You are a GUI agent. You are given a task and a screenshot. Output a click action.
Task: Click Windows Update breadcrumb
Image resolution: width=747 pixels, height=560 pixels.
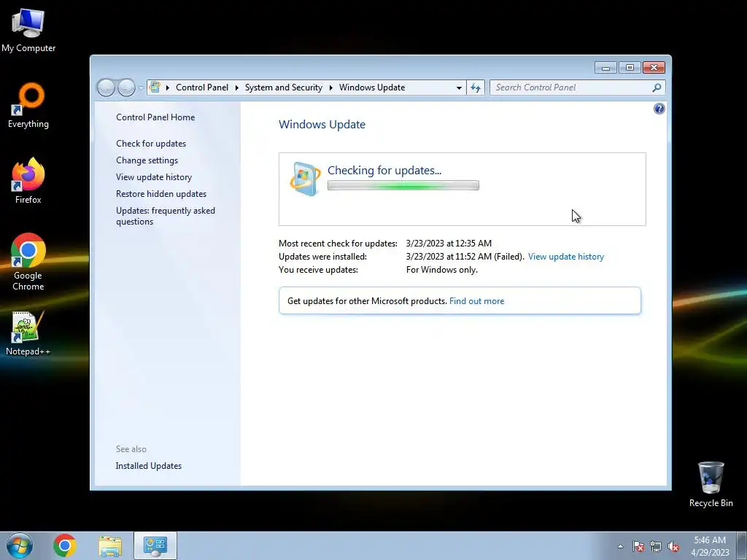pyautogui.click(x=372, y=87)
